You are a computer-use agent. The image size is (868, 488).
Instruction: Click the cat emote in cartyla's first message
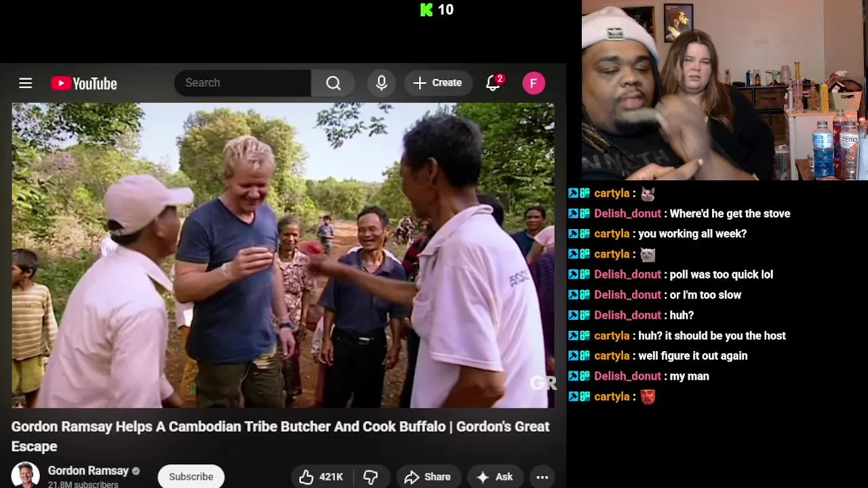coord(648,194)
